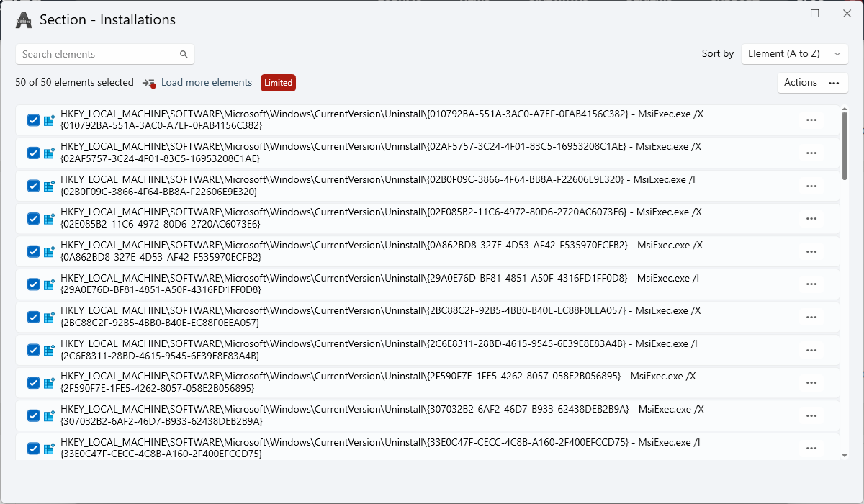Image resolution: width=864 pixels, height=504 pixels.
Task: Click installer icon of the {2C6E8311 row
Action: [50, 350]
